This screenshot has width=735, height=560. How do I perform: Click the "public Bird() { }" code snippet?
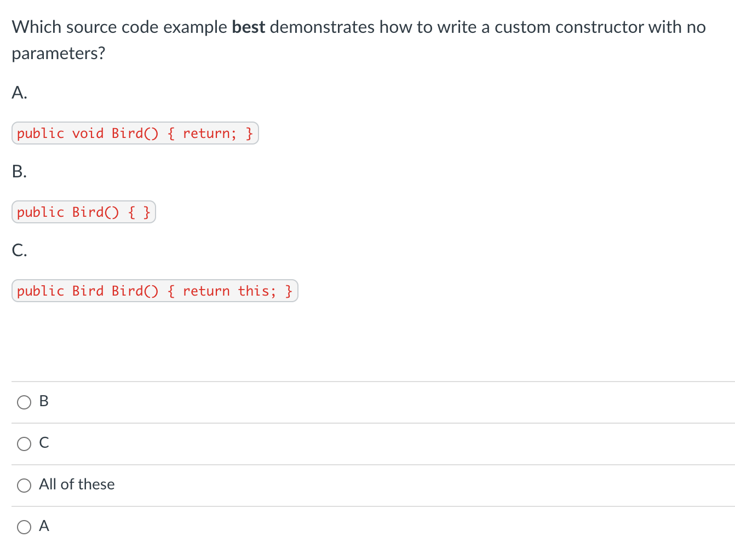tap(83, 212)
